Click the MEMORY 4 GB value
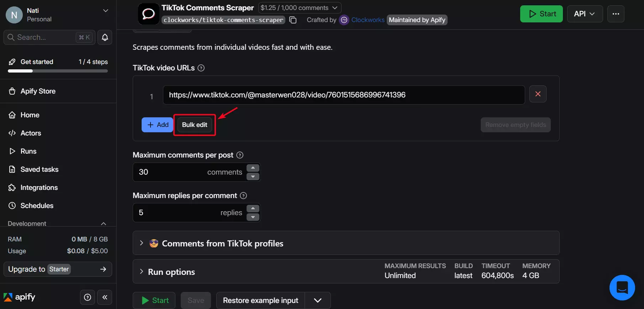644x309 pixels. pyautogui.click(x=530, y=276)
